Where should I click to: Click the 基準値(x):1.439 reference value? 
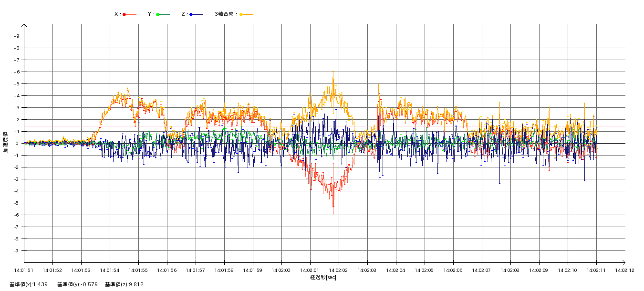tap(29, 284)
